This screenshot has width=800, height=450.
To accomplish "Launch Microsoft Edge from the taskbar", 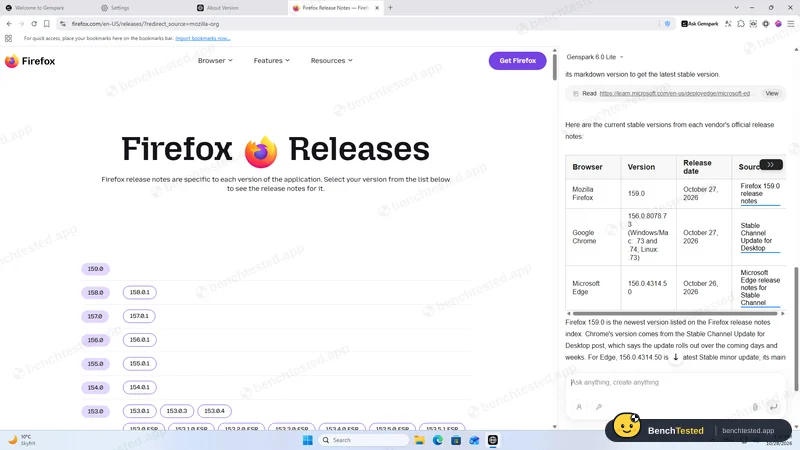I will 438,440.
